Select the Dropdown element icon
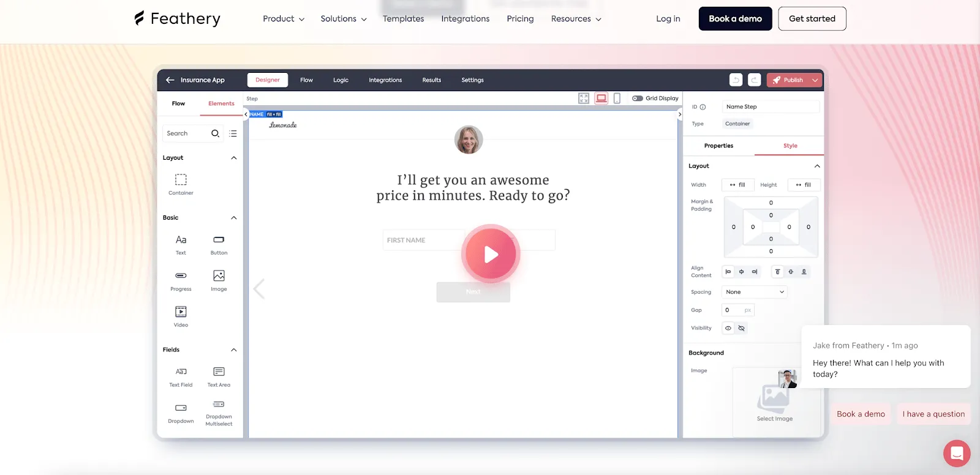This screenshot has height=475, width=980. coord(181,408)
